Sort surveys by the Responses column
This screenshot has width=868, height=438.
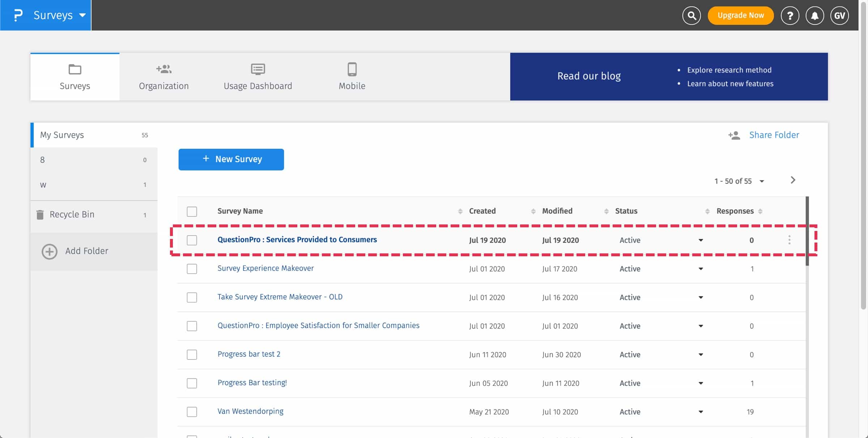(760, 211)
